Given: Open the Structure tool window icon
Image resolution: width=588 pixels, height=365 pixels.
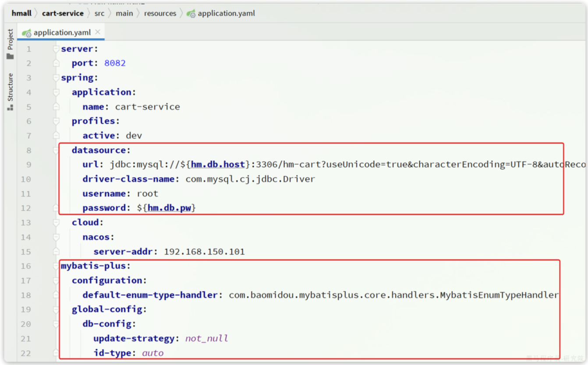Looking at the screenshot, I should [x=10, y=92].
